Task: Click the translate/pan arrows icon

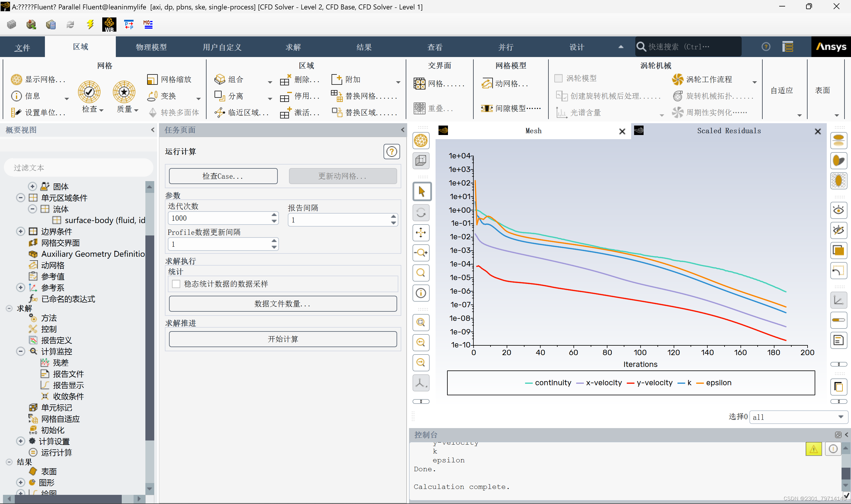Action: (421, 233)
